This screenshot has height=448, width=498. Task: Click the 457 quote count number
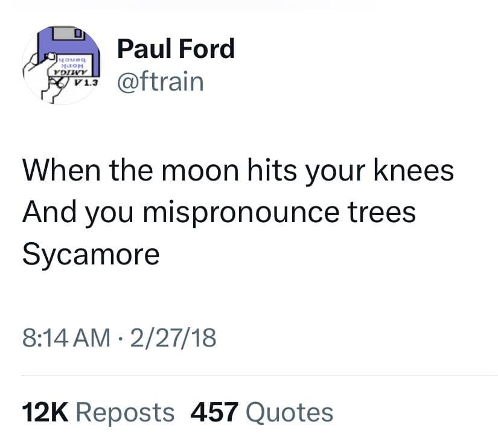click(x=214, y=412)
